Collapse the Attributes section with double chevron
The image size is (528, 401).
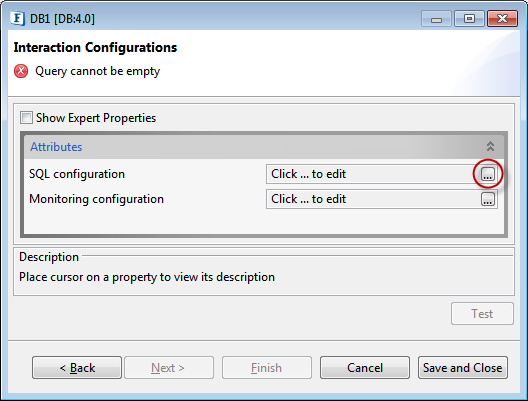[x=490, y=146]
